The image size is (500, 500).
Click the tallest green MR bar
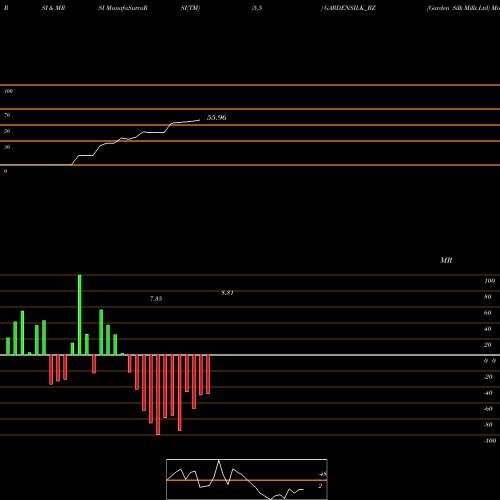click(x=80, y=315)
